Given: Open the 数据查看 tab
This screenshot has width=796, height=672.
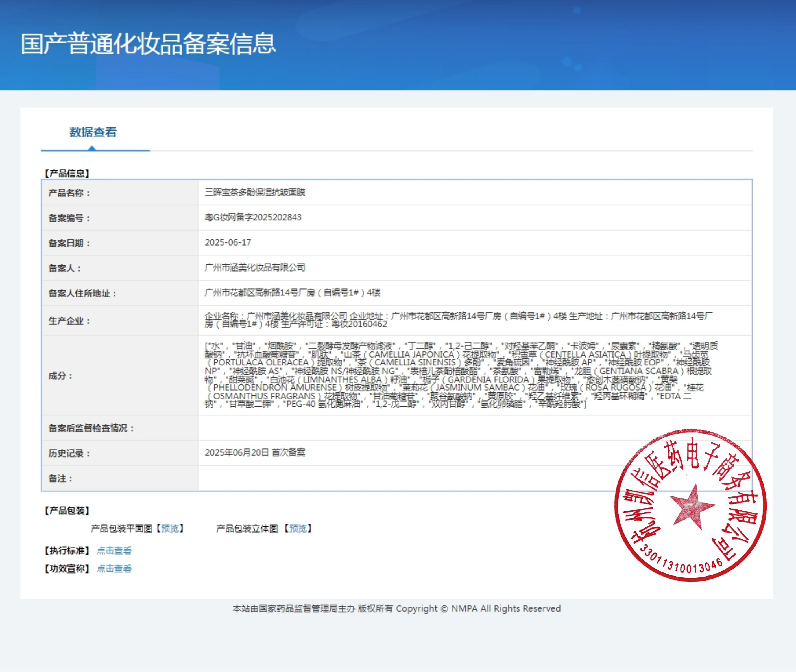Looking at the screenshot, I should coord(93,132).
